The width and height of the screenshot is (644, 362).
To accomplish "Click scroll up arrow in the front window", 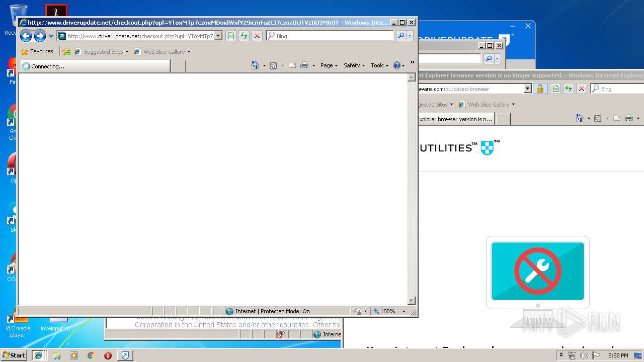I will pos(411,77).
